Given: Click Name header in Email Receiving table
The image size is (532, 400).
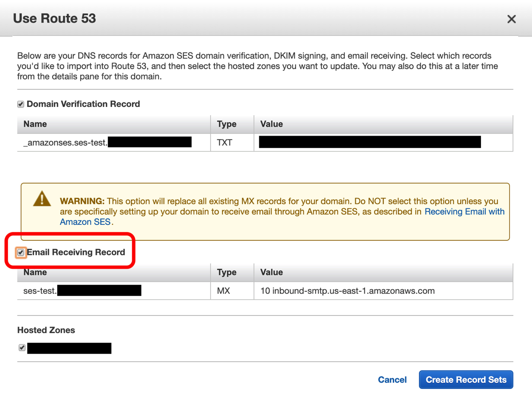Looking at the screenshot, I should click(35, 272).
